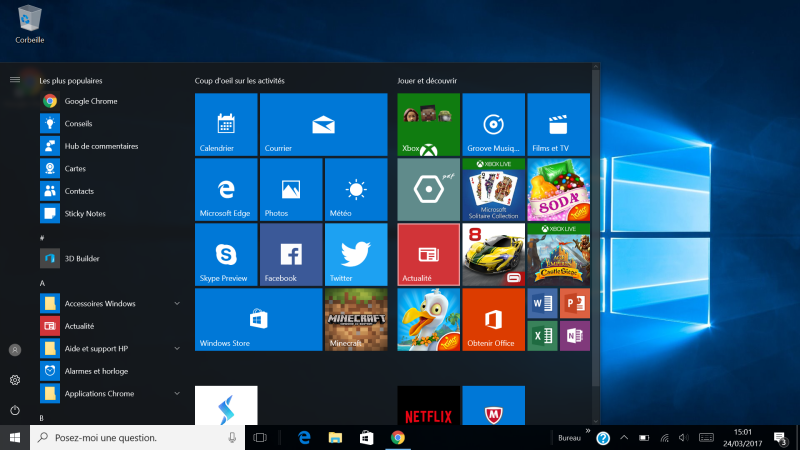Launch the Courrier mail tile
Viewport: 800px width, 450px height.
click(x=323, y=125)
